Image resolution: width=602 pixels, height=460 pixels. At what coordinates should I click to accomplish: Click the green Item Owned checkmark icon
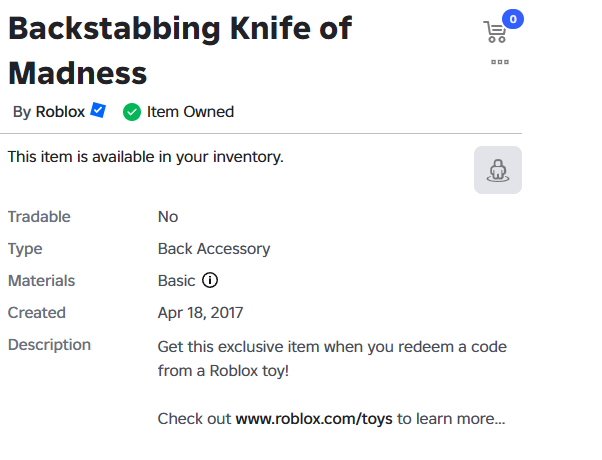coord(131,112)
